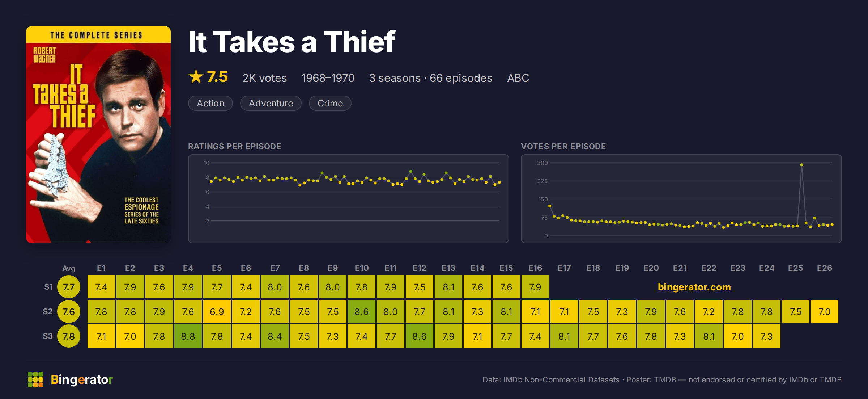Image resolution: width=868 pixels, height=399 pixels.
Task: Click the S1 average 7.7 circle
Action: point(69,287)
